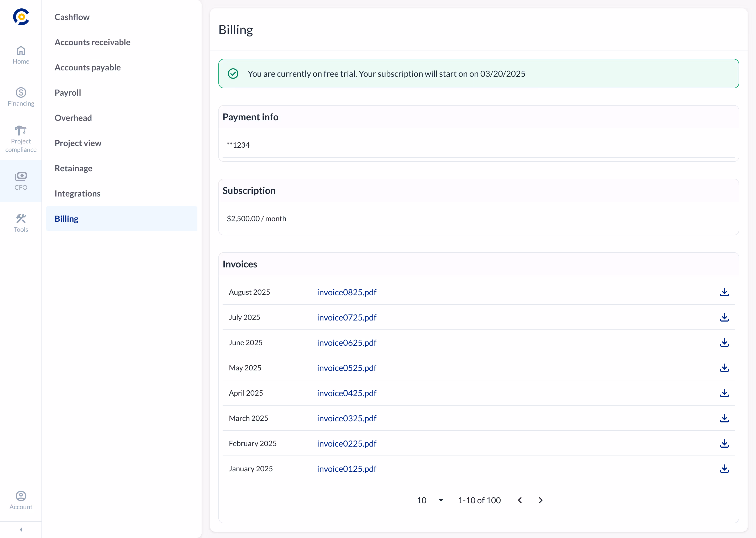
Task: Download the March 2025 invoice
Action: (x=724, y=418)
